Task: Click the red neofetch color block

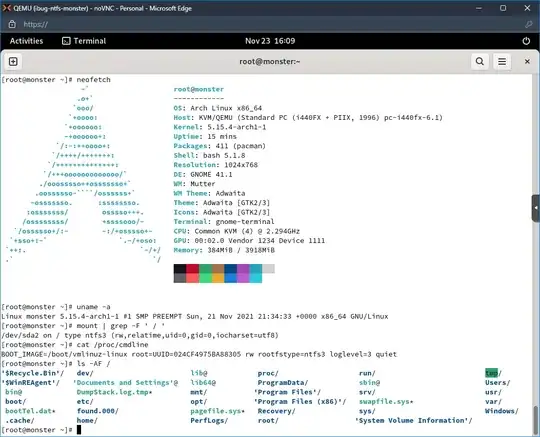Action: pyautogui.click(x=193, y=269)
